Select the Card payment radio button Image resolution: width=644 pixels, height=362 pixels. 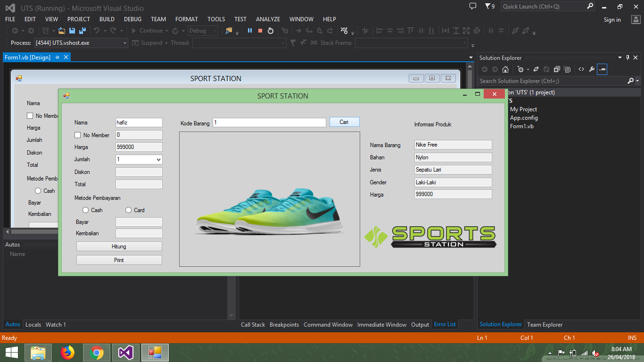128,210
